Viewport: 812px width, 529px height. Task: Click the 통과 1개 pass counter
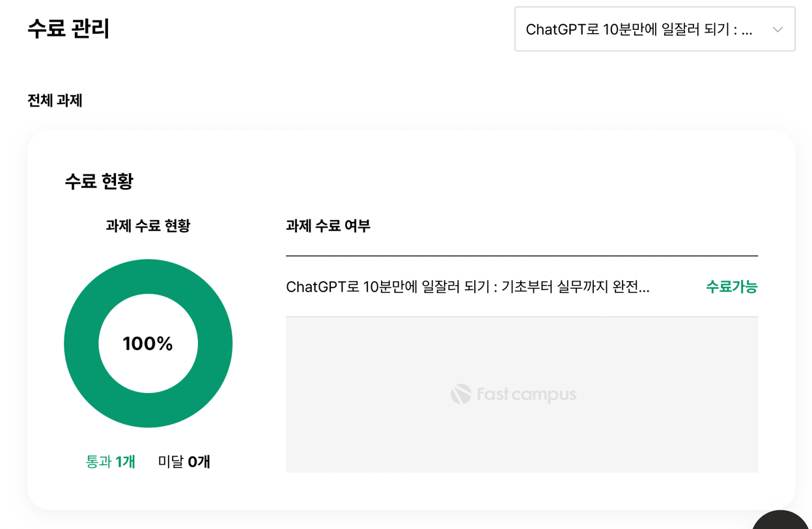tap(109, 461)
